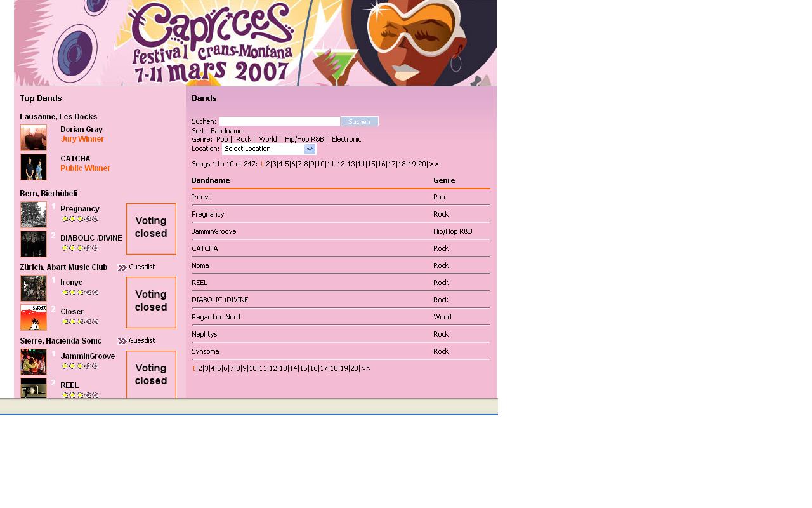Go to page 15 in bottom pagination

coord(303,368)
